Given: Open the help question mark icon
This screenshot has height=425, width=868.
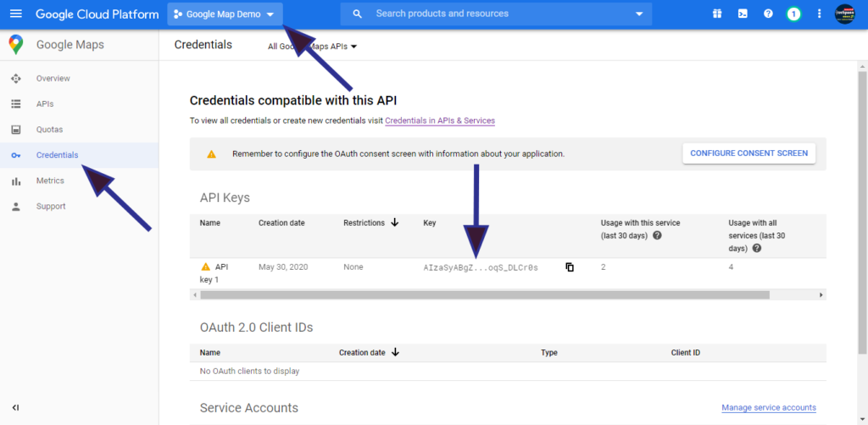Looking at the screenshot, I should coord(768,14).
